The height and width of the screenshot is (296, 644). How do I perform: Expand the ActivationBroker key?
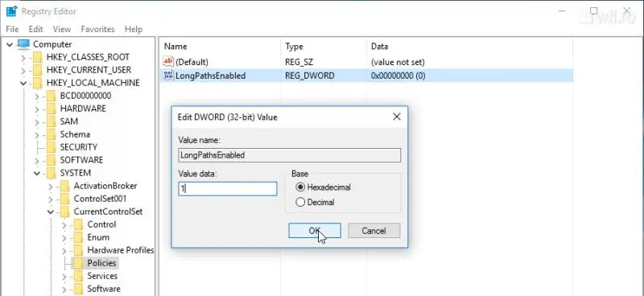coord(51,187)
